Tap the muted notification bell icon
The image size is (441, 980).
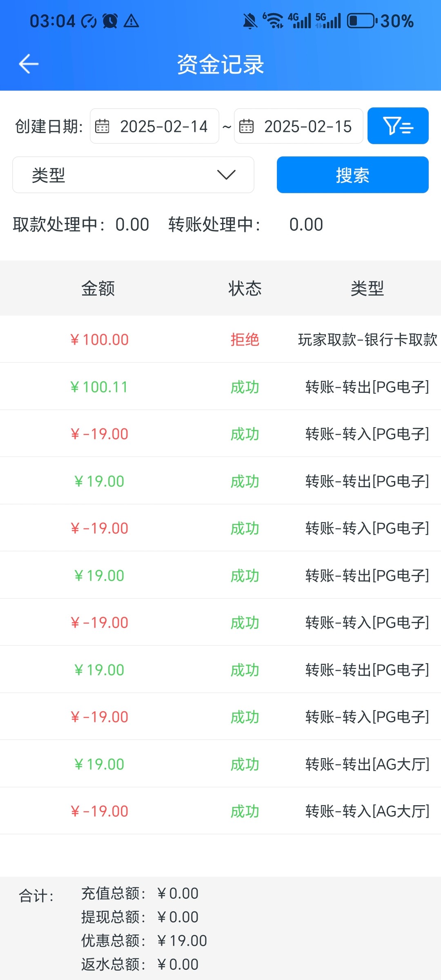point(250,21)
